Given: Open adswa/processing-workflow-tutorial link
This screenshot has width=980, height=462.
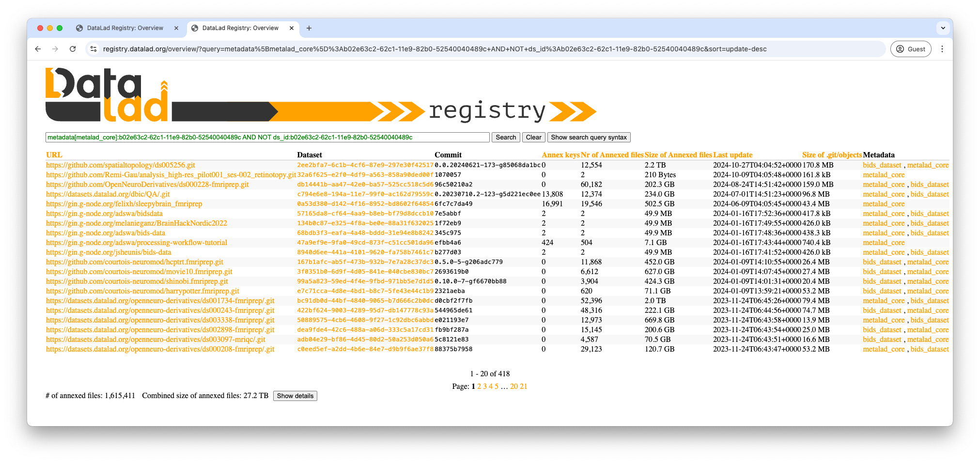Looking at the screenshot, I should point(137,243).
